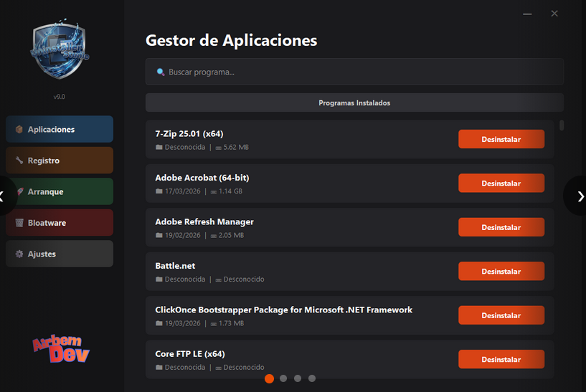
Task: Select the fourth carousel dot
Action: tap(312, 378)
